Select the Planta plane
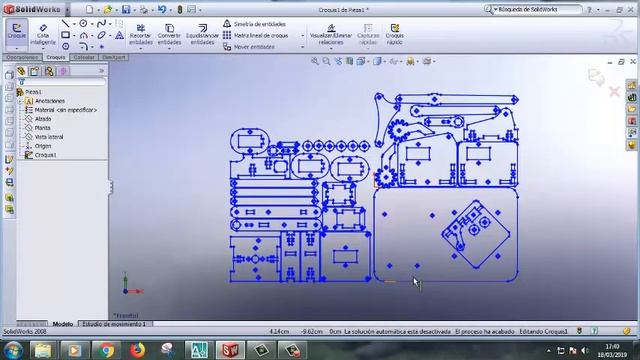 pos(38,128)
